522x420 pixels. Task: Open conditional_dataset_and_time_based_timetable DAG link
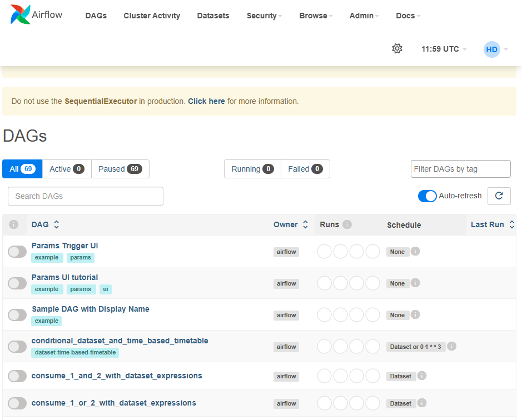point(120,341)
